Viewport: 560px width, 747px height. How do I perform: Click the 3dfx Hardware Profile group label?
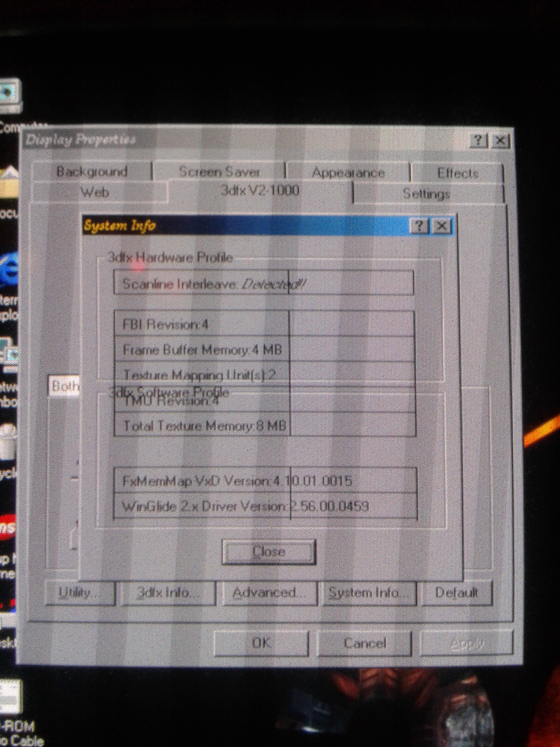pyautogui.click(x=170, y=258)
